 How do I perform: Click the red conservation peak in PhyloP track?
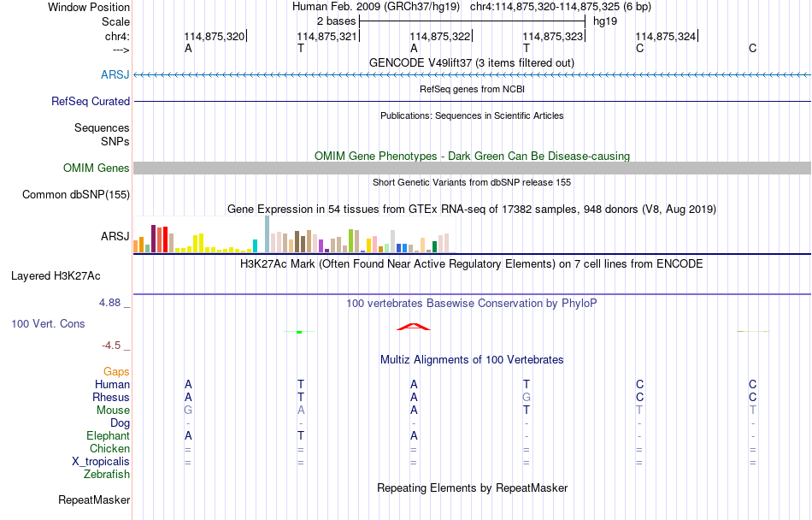tap(413, 327)
